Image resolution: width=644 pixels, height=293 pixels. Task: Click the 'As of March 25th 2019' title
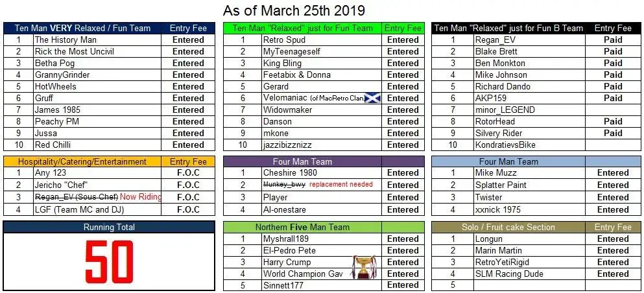click(x=294, y=10)
